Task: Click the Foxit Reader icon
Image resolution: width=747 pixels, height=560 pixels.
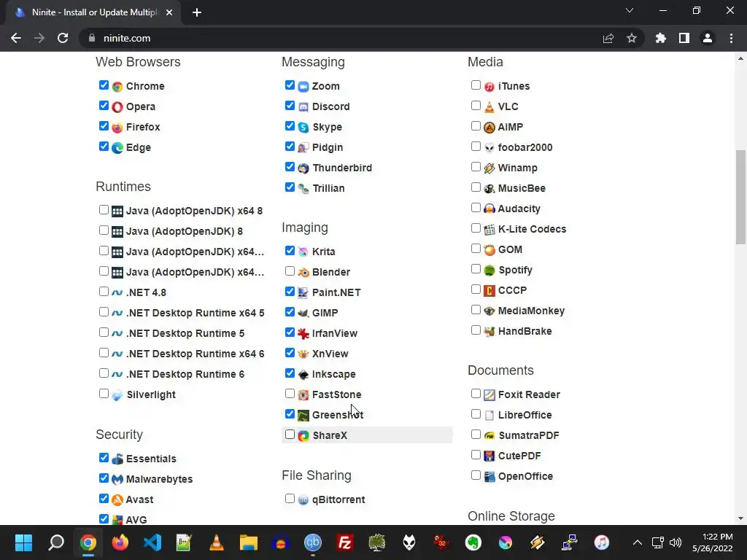Action: [x=489, y=395]
